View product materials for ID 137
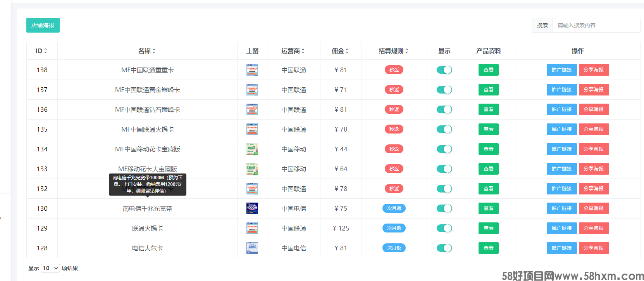This screenshot has width=644, height=281. pos(489,90)
